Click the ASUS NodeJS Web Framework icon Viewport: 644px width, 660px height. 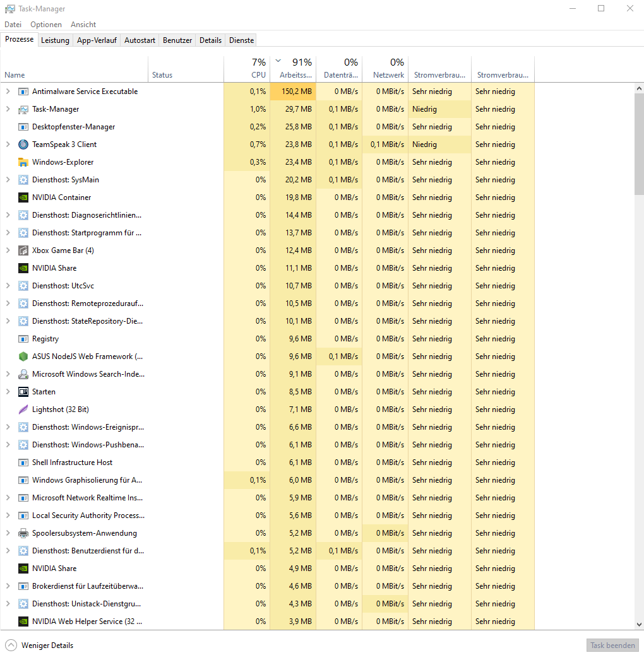point(23,357)
